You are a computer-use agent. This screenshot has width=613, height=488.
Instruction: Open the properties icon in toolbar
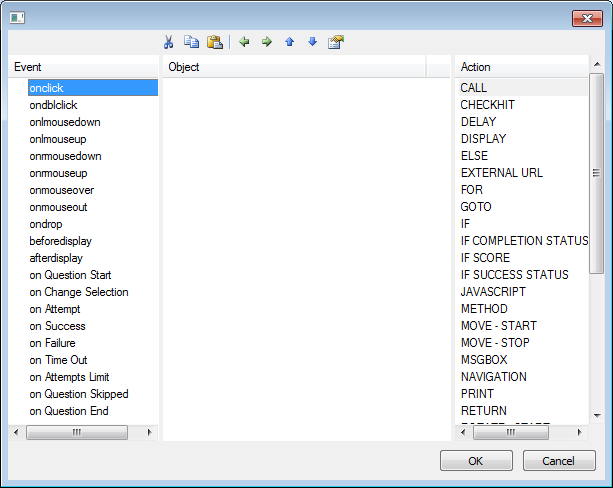(336, 42)
